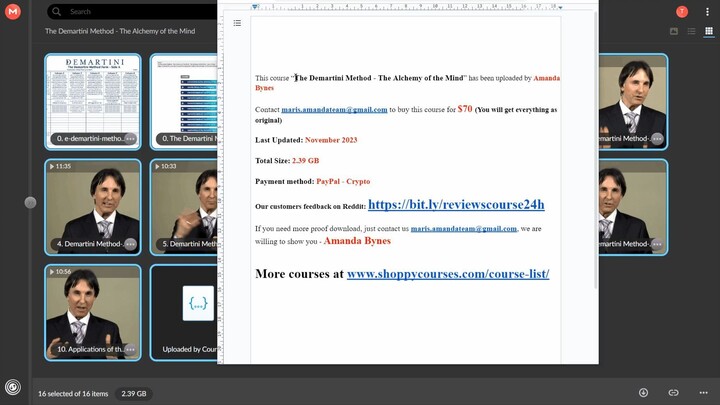720x405 pixels.
Task: Open options for 10. Applications video
Action: (x=130, y=350)
